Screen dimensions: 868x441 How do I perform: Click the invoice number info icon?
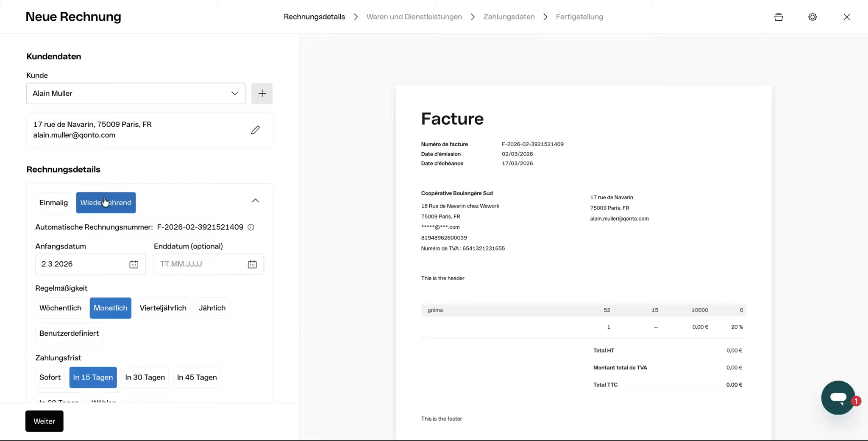[x=251, y=227]
